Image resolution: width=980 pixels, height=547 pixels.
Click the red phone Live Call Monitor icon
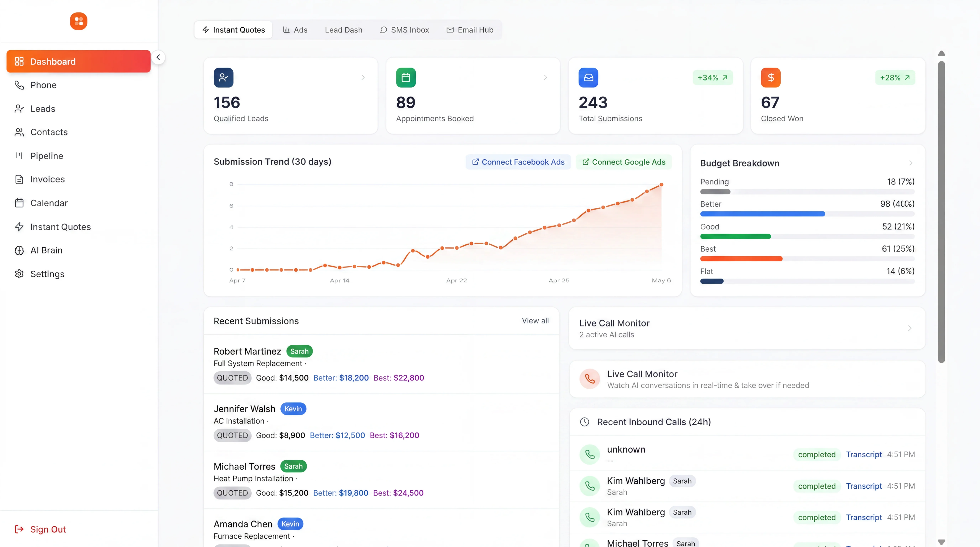[590, 379]
